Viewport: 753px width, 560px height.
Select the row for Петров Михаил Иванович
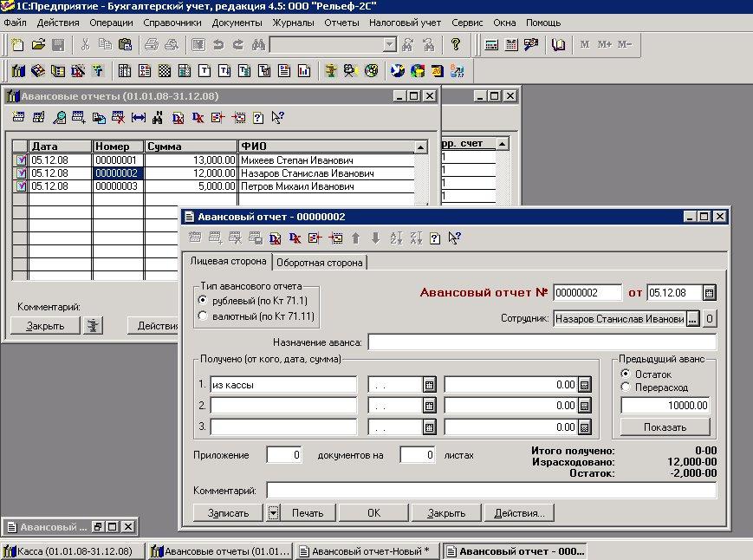214,186
